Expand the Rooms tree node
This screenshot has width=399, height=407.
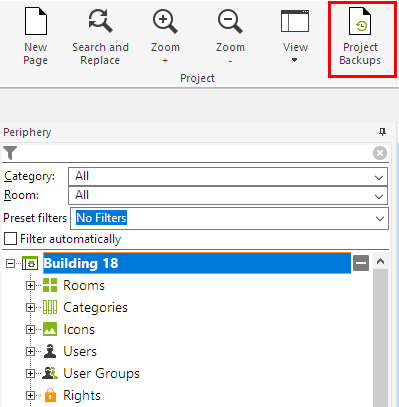click(30, 286)
